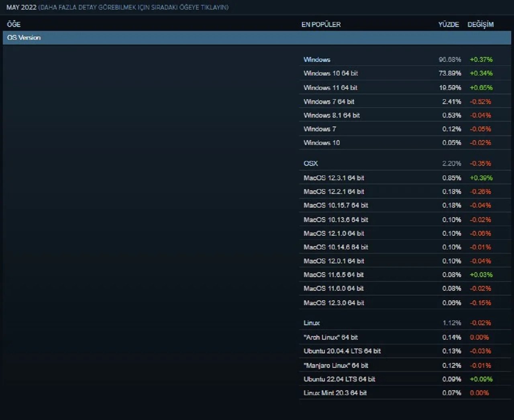Select MacOS 10.14.6 64 bit entry
514x420 pixels.
click(405, 247)
